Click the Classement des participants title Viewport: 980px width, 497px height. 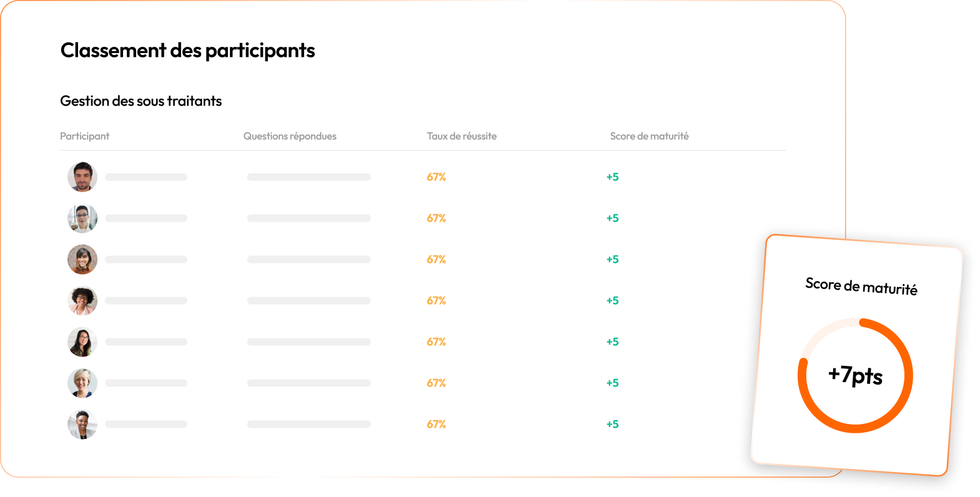tap(187, 51)
